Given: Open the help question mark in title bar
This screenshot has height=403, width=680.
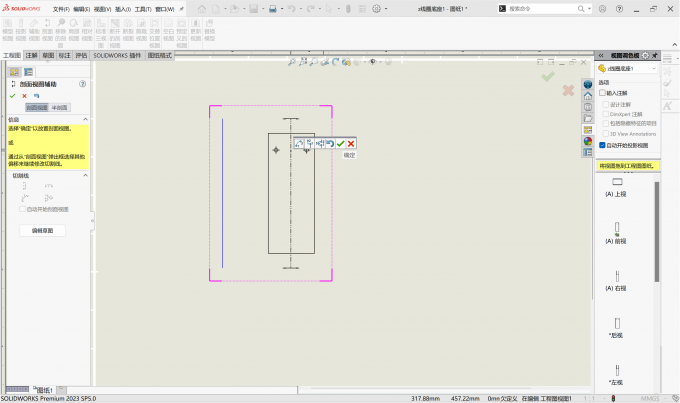Looking at the screenshot, I should click(x=619, y=9).
